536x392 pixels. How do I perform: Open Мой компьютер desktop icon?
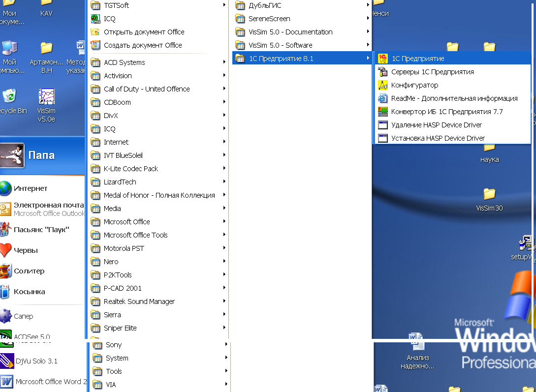10,57
